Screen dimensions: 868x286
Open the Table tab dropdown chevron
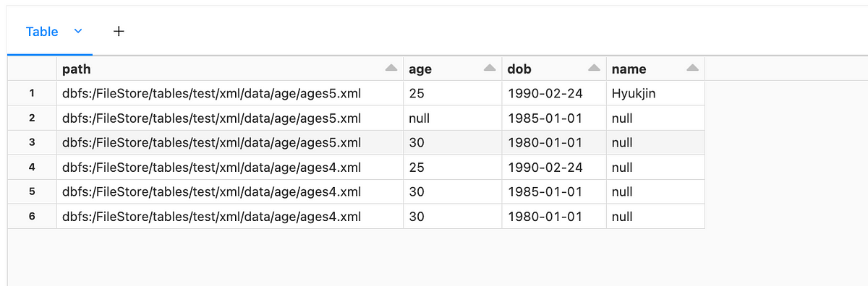tap(78, 31)
